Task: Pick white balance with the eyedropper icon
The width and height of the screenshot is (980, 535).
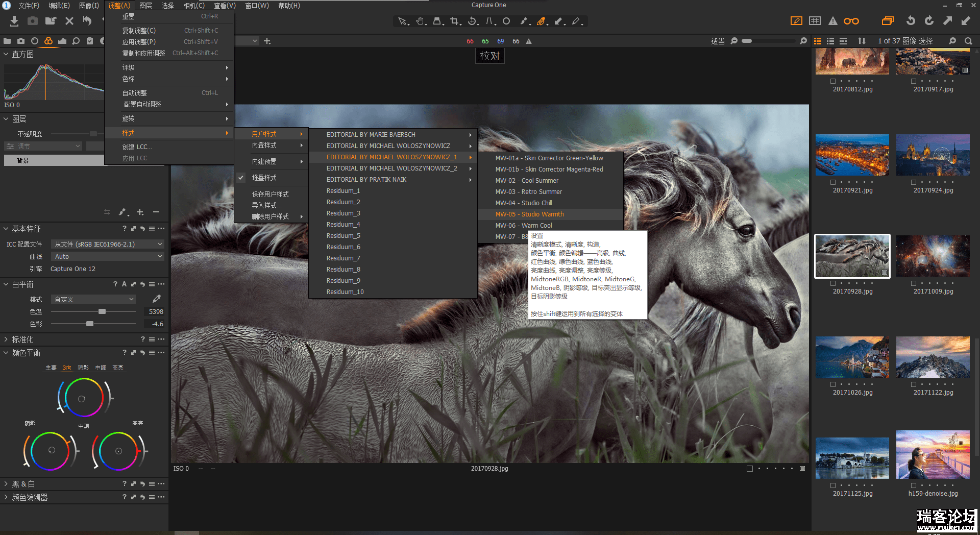Action: tap(157, 299)
